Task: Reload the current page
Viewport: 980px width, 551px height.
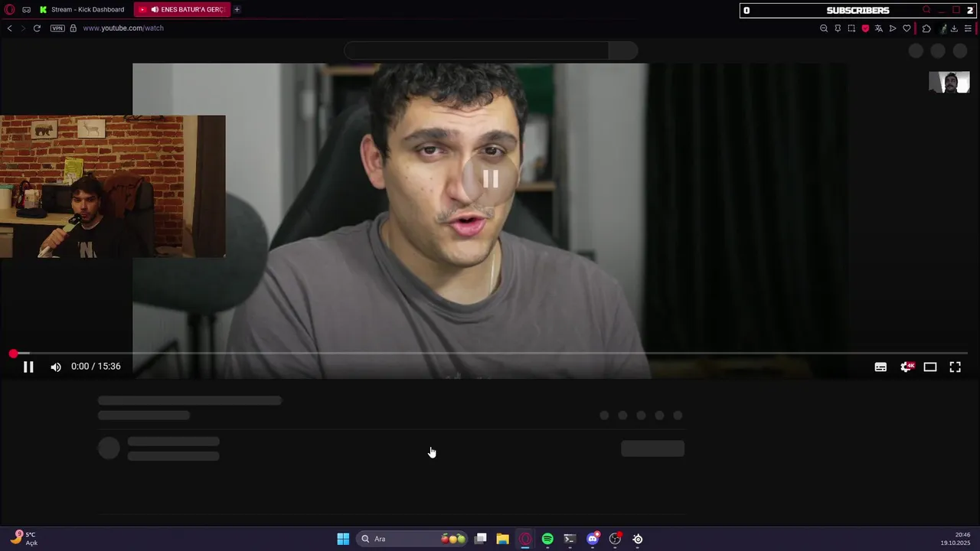Action: click(x=36, y=28)
